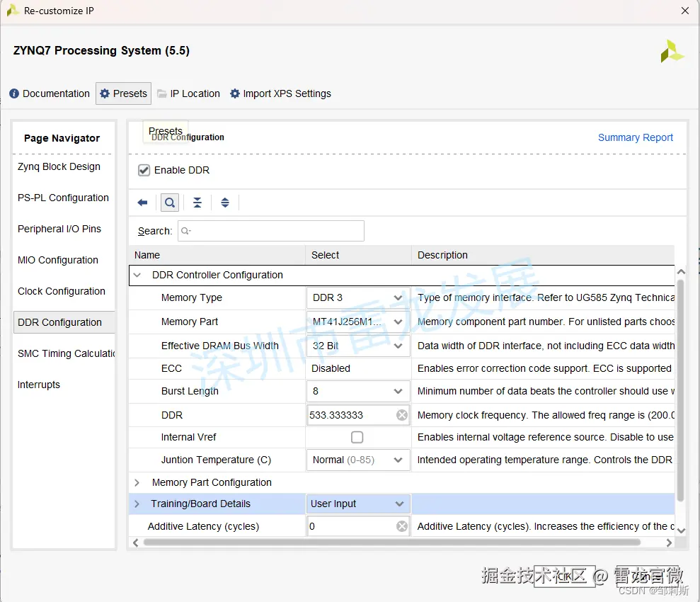Image resolution: width=700 pixels, height=602 pixels.
Task: Open the Summary Report link
Action: (x=636, y=137)
